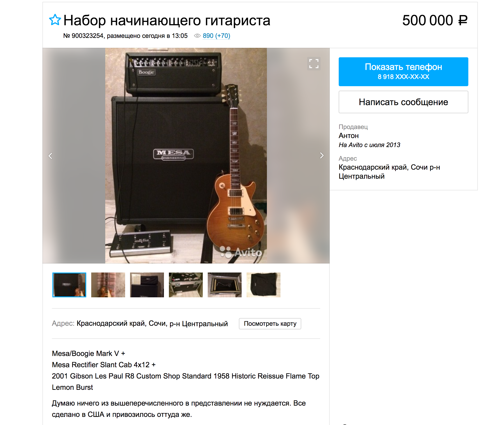Click the Avito watermark on the photo
Image resolution: width=504 pixels, height=425 pixels.
pos(241,252)
